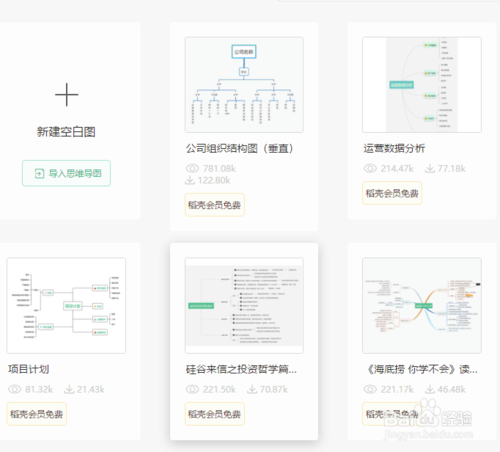Open the 海底捞你学不会 reading notes thumbnail
The image size is (500, 452).
422,305
